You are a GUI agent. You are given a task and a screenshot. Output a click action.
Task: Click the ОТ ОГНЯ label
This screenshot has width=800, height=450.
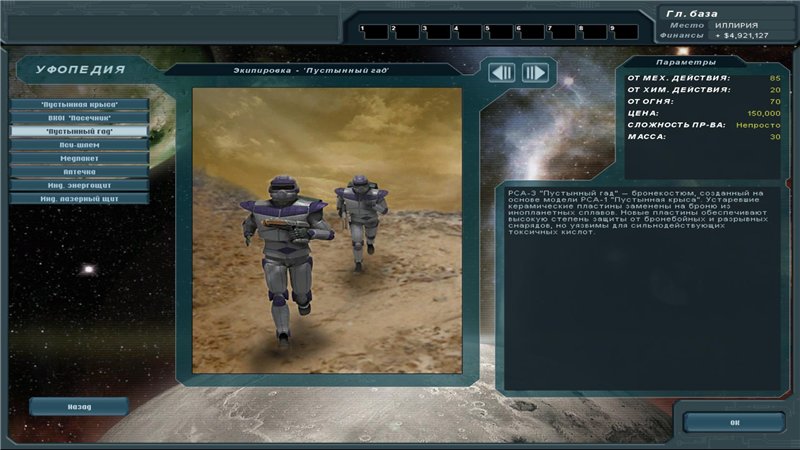651,102
